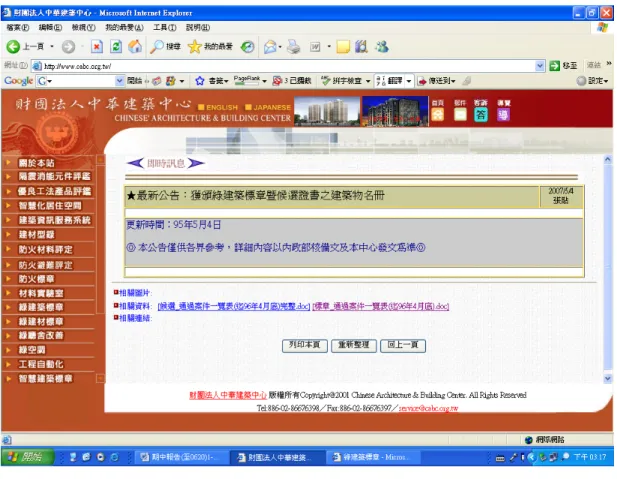The image size is (617, 479).
Task: Expand the Back button history dropdown arrow
Action: pos(52,47)
